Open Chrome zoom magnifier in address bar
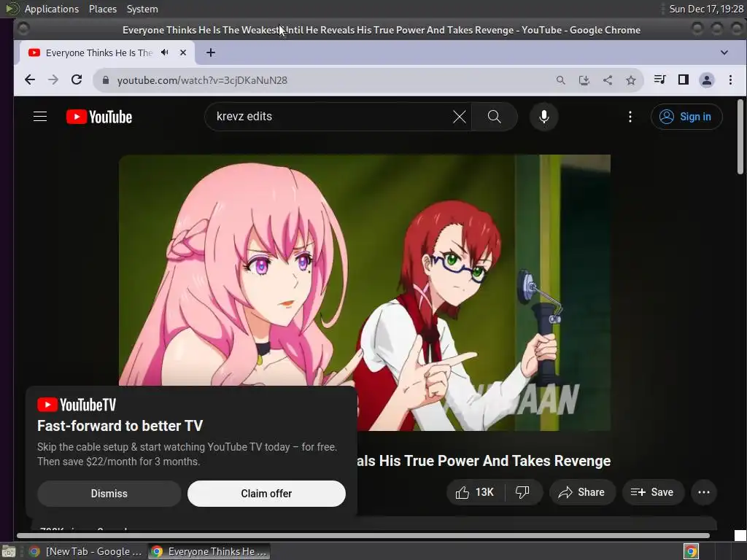747x560 pixels. pos(561,80)
